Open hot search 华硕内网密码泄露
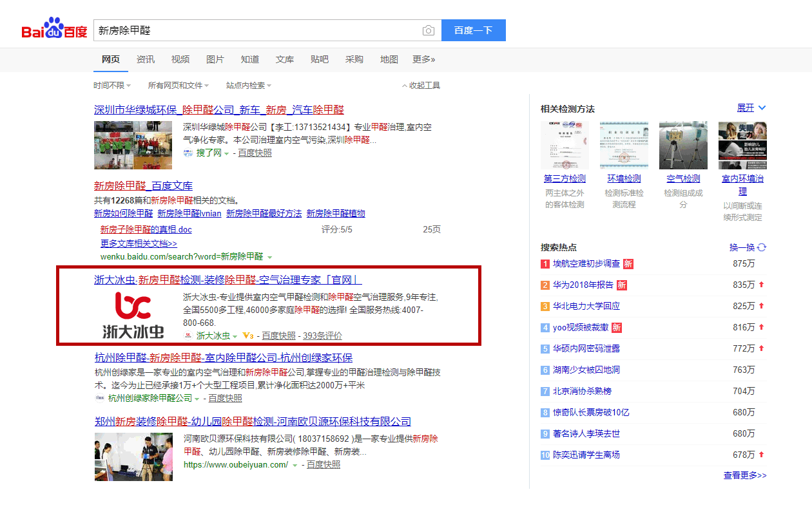Screen dimensions: 812x530 click(586, 348)
